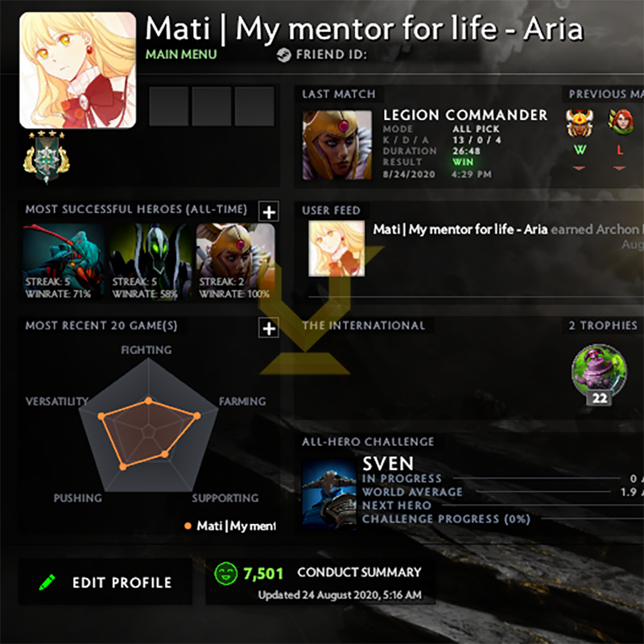Open the trophy icon labeled 22
Viewport: 644px width, 644px height.
click(599, 374)
